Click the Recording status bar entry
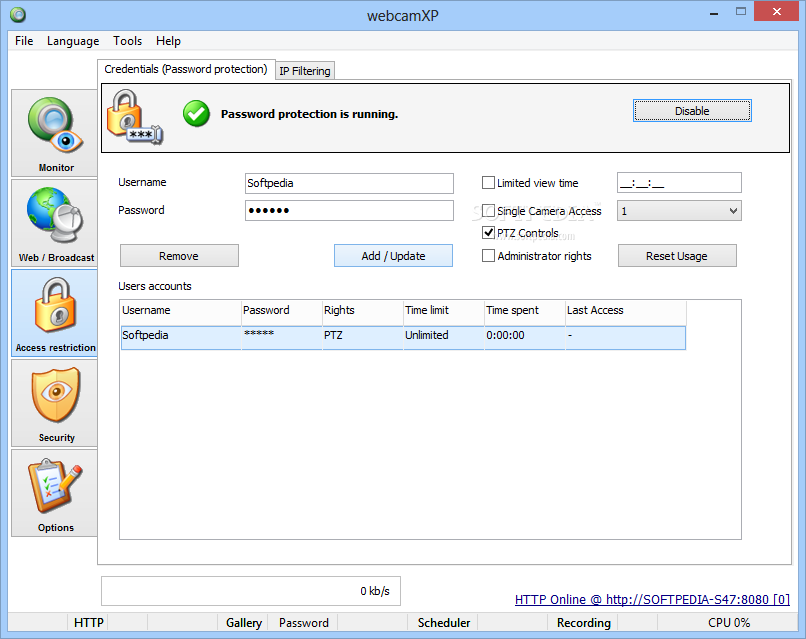Screen dimensions: 806x639 (x=583, y=623)
